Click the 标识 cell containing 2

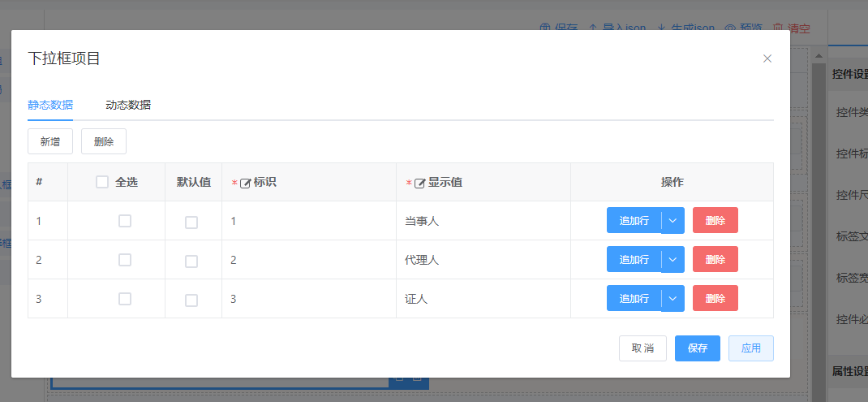(309, 260)
